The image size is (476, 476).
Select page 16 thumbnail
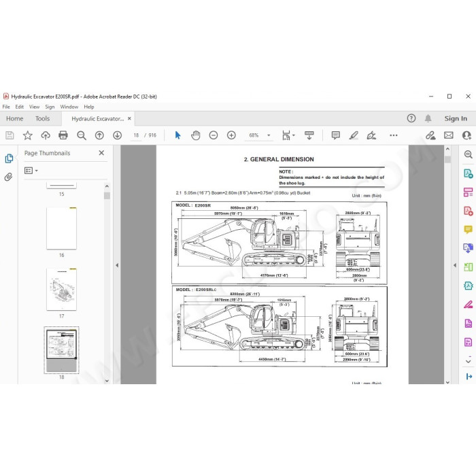click(62, 228)
